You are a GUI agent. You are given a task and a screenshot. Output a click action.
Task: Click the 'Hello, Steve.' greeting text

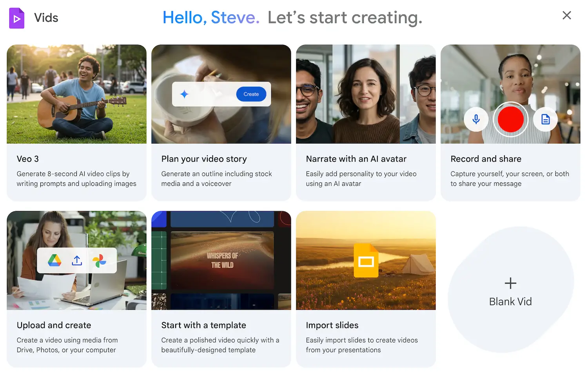pos(211,17)
